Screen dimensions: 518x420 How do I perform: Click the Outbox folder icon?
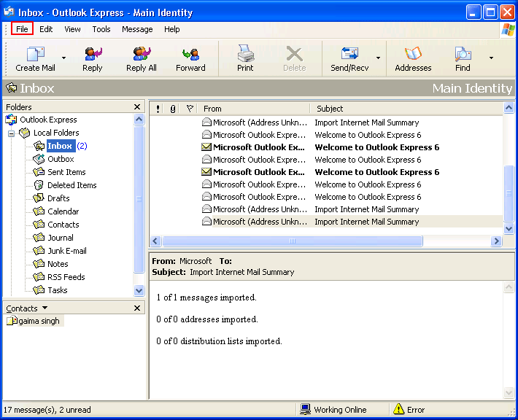click(x=39, y=159)
